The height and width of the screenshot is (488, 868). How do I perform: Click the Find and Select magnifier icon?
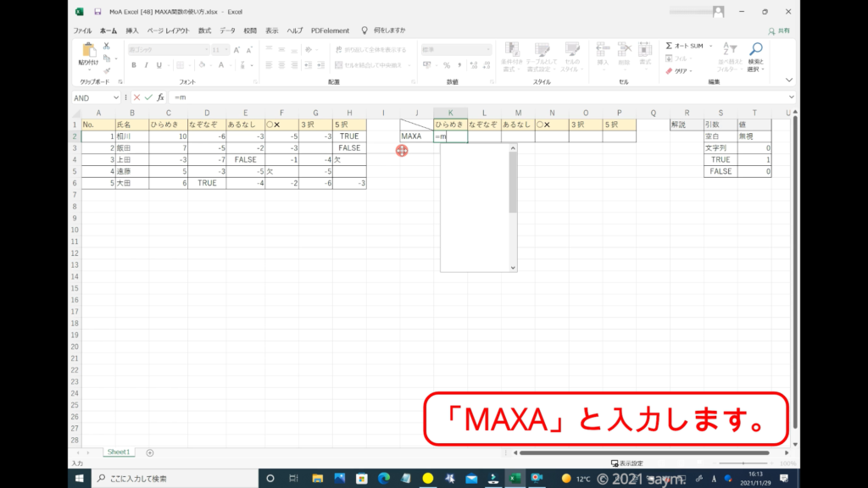755,50
